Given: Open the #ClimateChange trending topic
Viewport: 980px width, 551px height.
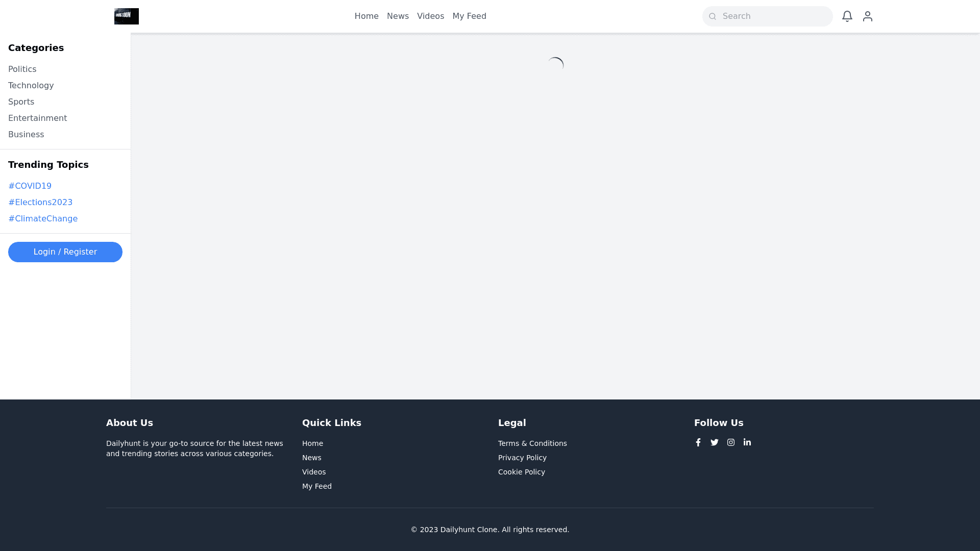Looking at the screenshot, I should point(43,219).
